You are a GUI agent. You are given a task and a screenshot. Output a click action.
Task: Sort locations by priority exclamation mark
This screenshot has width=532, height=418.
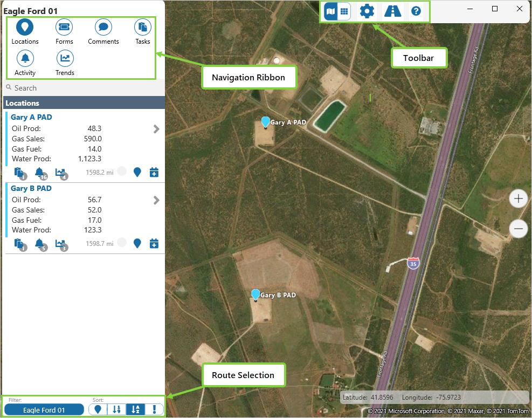point(154,409)
